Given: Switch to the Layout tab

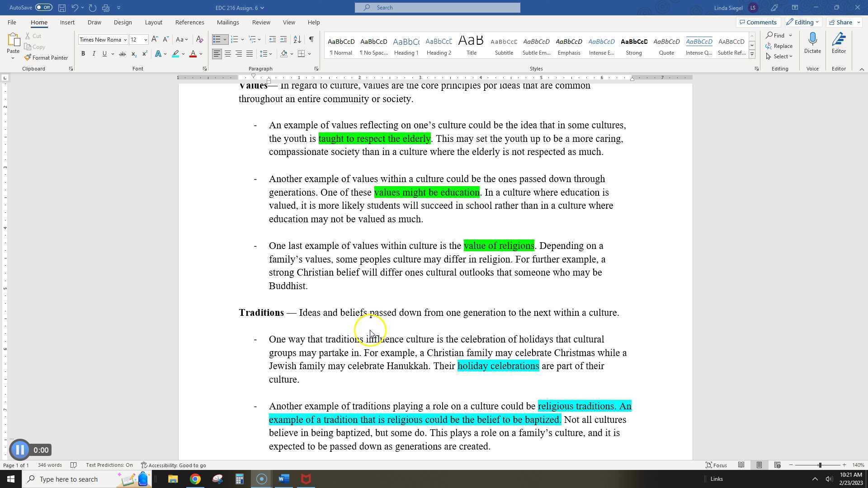Looking at the screenshot, I should tap(153, 22).
